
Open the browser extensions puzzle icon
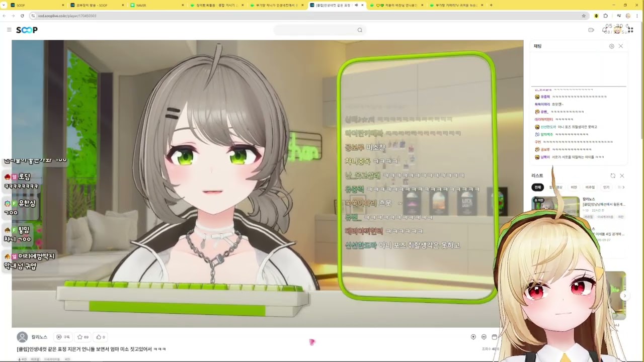[605, 16]
